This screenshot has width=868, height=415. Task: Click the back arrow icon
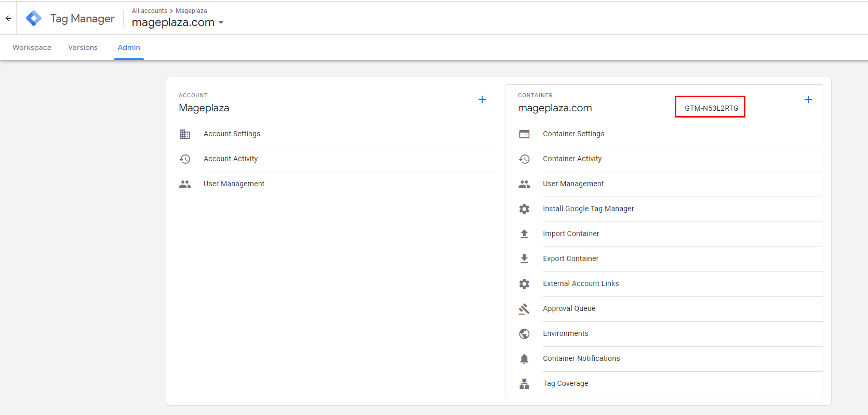pos(8,18)
